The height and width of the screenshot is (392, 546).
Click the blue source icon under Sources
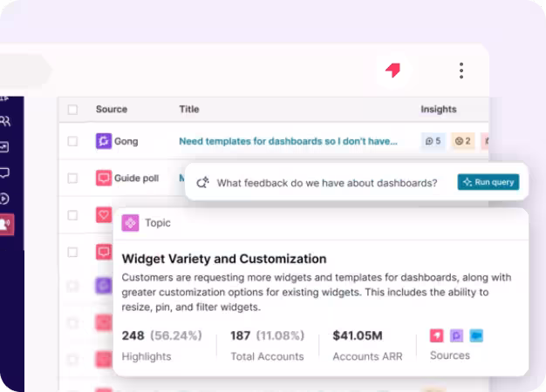[x=476, y=335]
